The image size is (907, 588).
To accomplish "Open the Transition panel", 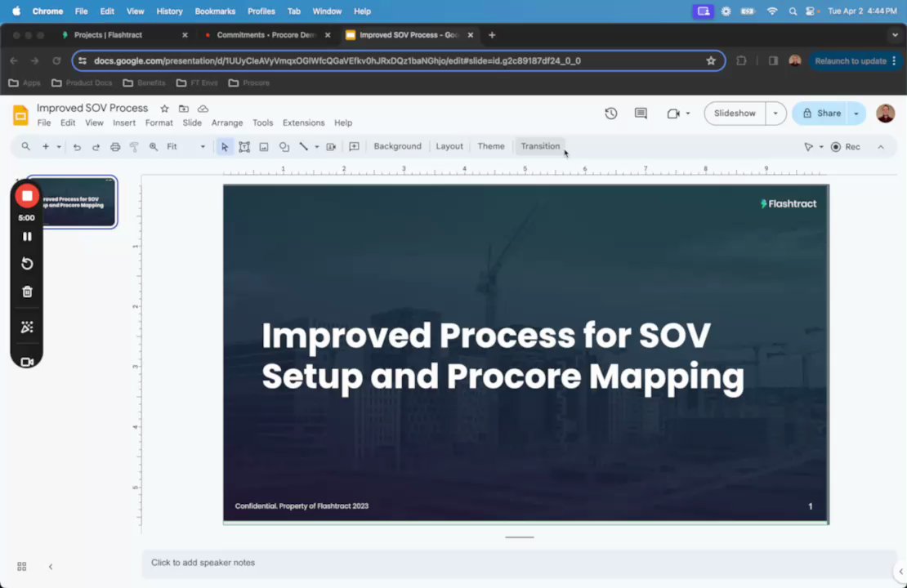I will tap(540, 146).
